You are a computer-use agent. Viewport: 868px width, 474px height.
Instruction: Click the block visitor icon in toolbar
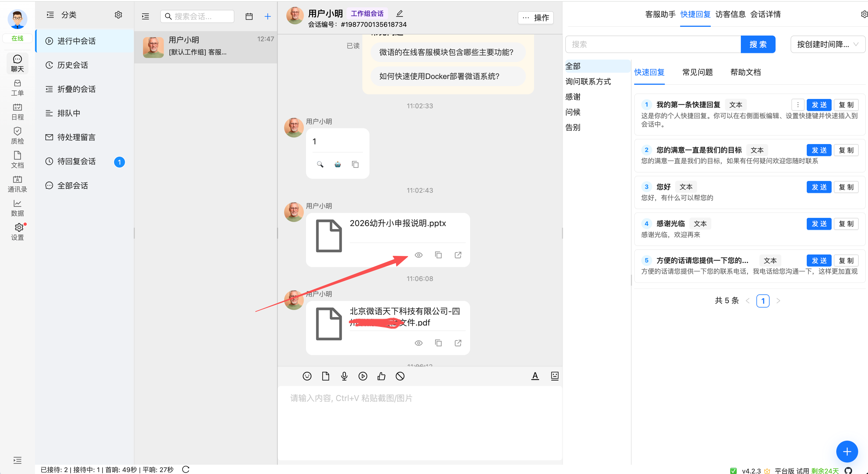pos(400,376)
